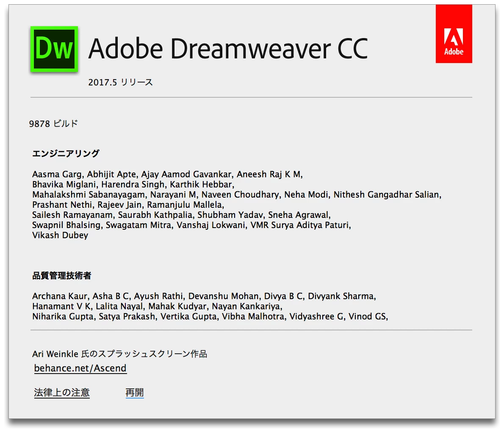
Task: Click the red Adobe logo badge
Action: pyautogui.click(x=454, y=34)
